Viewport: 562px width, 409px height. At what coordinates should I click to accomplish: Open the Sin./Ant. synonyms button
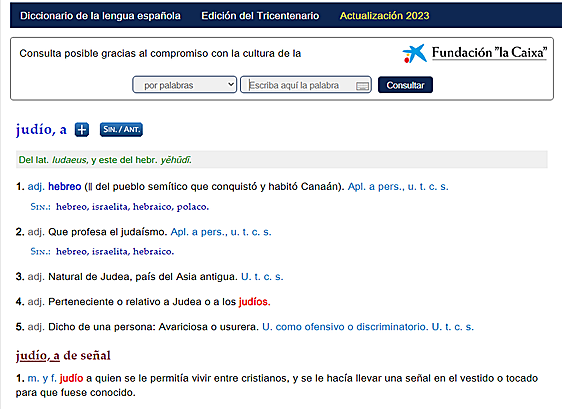tap(121, 129)
